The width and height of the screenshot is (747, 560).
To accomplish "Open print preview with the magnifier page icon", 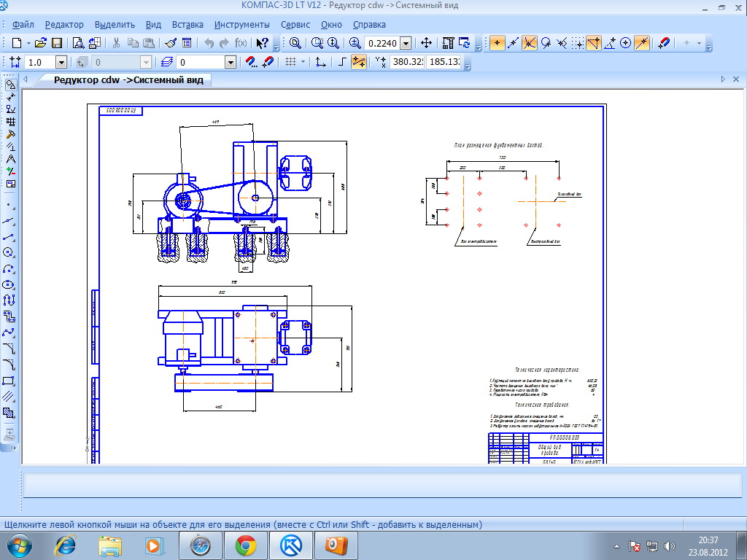I will tap(77, 43).
